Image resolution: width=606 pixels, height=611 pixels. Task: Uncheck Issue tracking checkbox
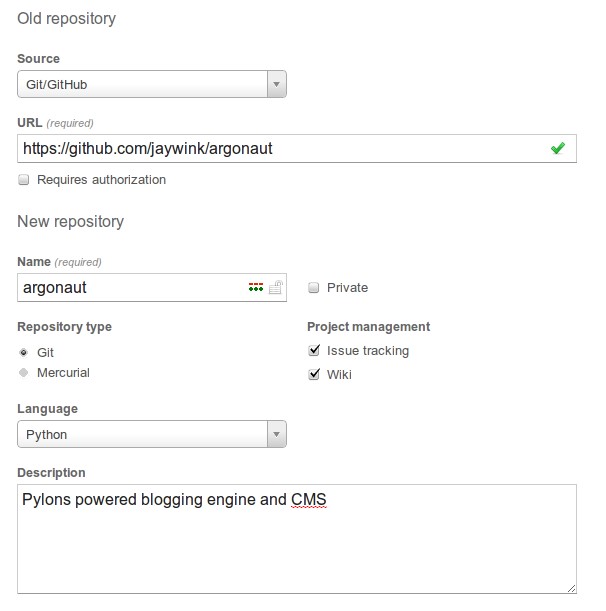tap(314, 350)
